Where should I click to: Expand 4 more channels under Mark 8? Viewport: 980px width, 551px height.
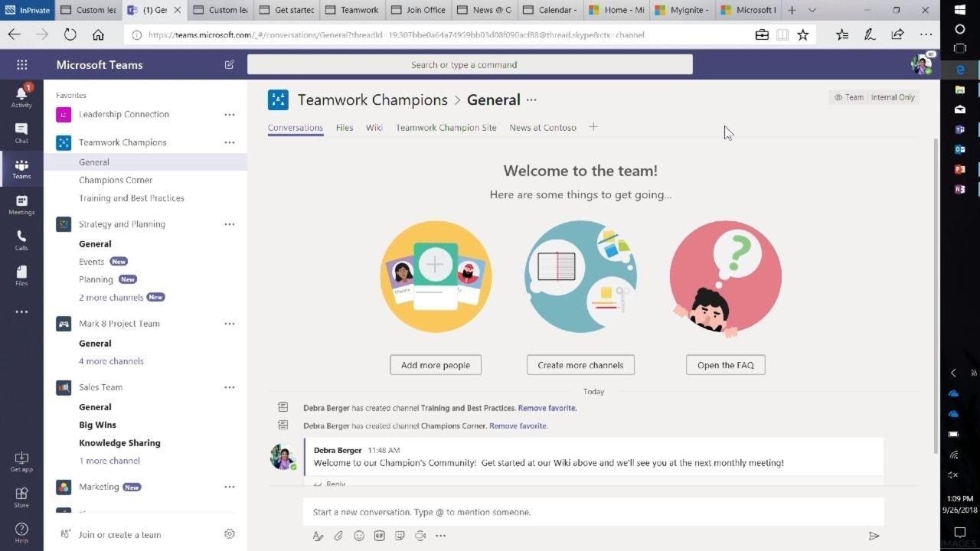tap(111, 361)
